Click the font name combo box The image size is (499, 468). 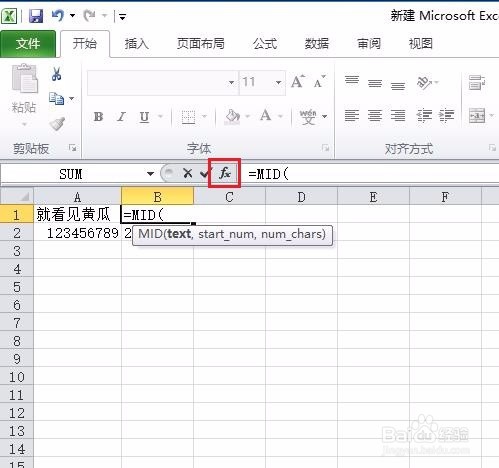pyautogui.click(x=163, y=82)
